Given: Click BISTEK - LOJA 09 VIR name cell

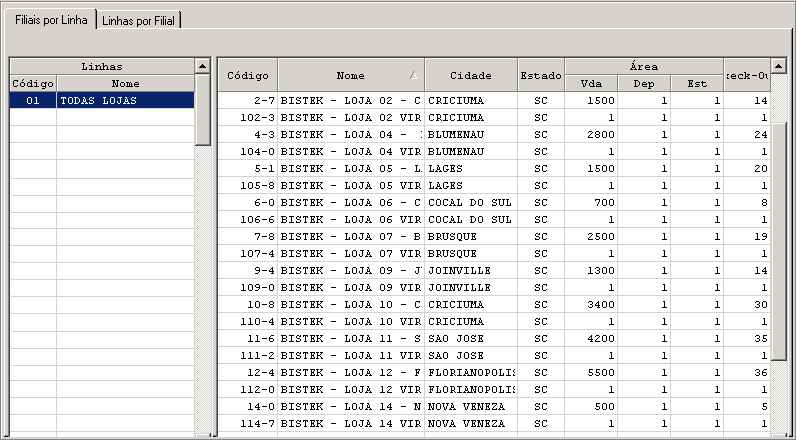Looking at the screenshot, I should pyautogui.click(x=351, y=288).
